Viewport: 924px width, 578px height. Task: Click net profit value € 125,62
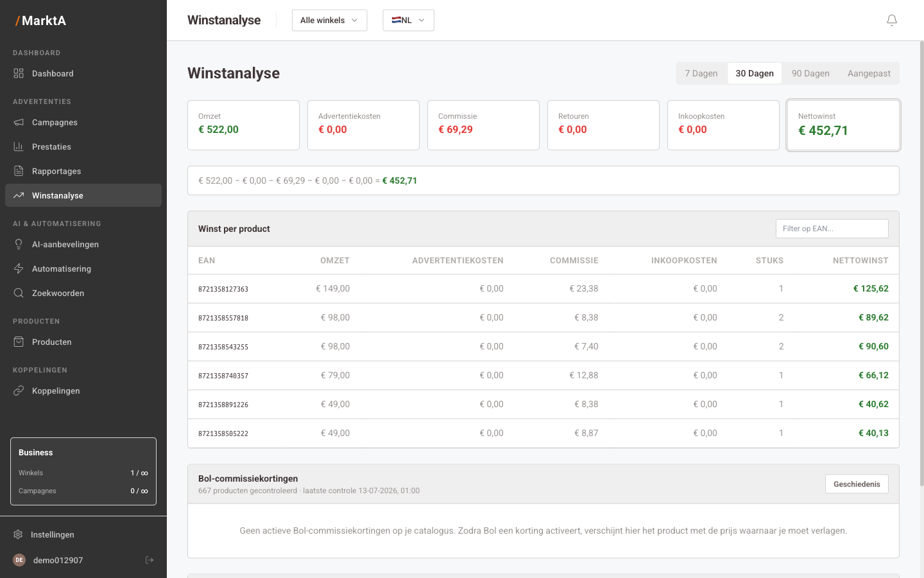[871, 288]
